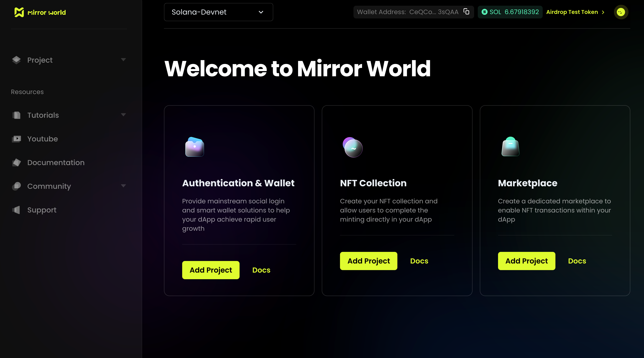Open Docs for NFT Collection
The image size is (644, 358).
(419, 261)
